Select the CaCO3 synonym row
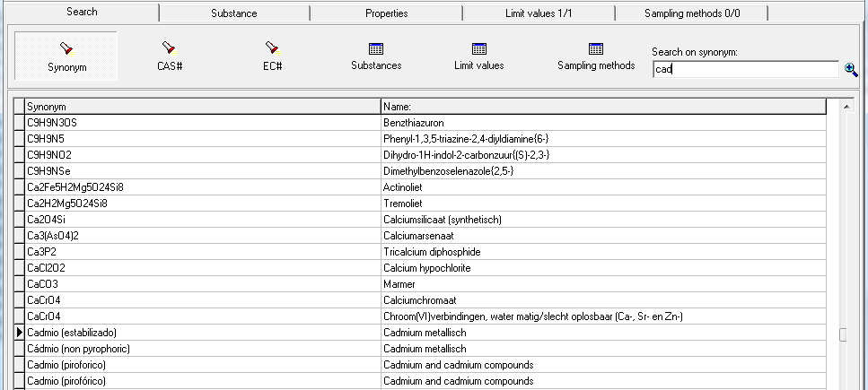Viewport: 868px width, 390px height. tap(202, 284)
